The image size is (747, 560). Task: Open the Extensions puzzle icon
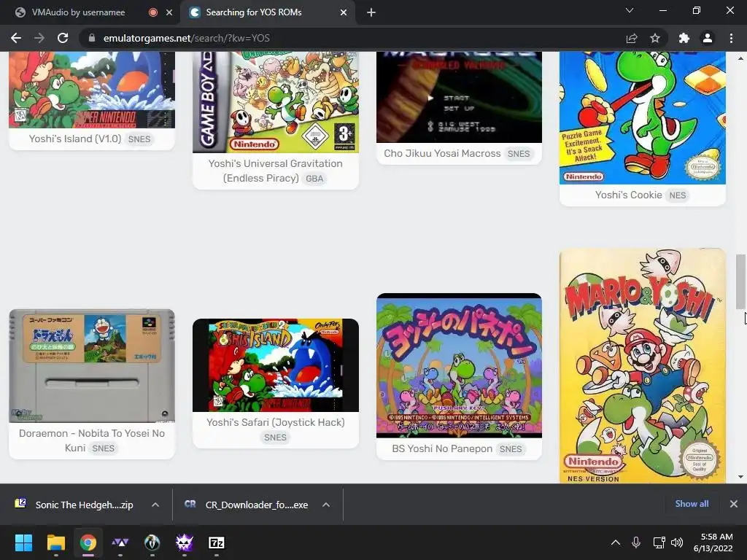pyautogui.click(x=684, y=38)
